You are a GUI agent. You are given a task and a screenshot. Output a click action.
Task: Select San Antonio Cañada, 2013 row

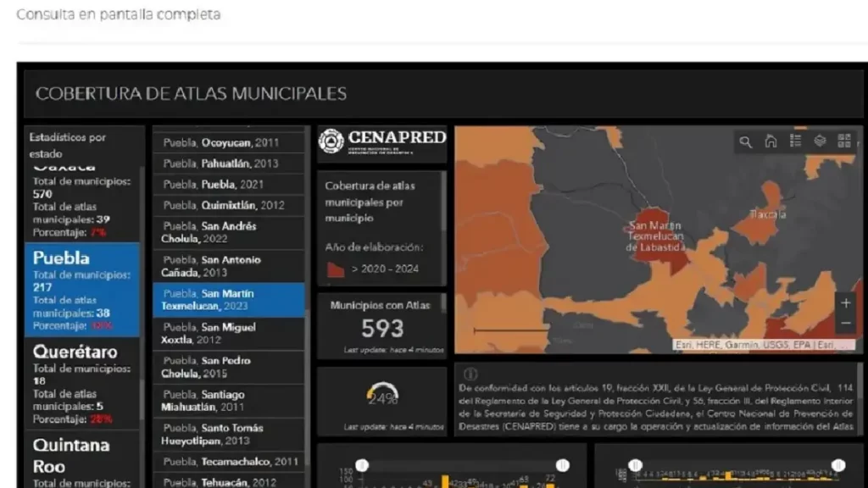click(228, 266)
